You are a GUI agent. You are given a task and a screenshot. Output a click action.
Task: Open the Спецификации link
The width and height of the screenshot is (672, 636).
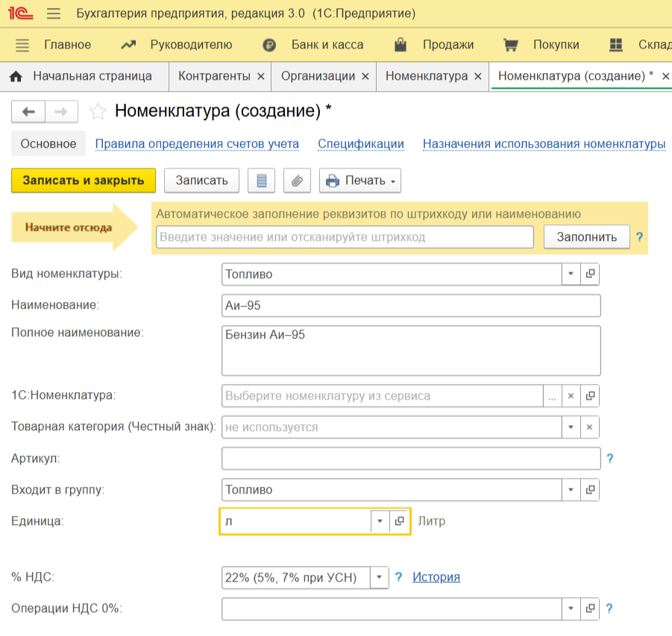click(361, 144)
